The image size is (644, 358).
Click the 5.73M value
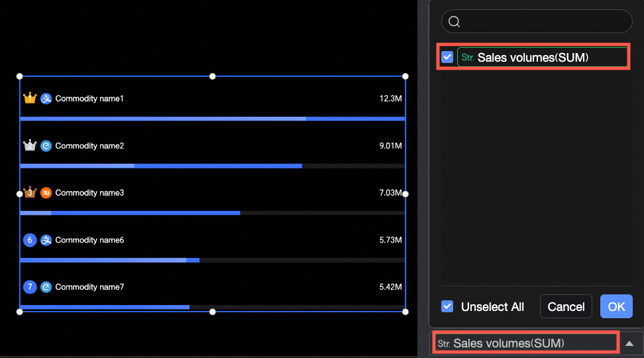(391, 240)
